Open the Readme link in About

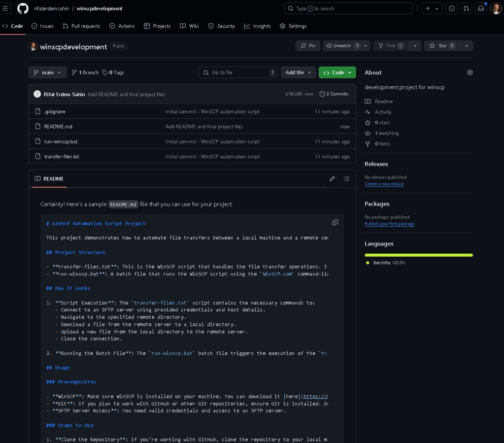379,102
